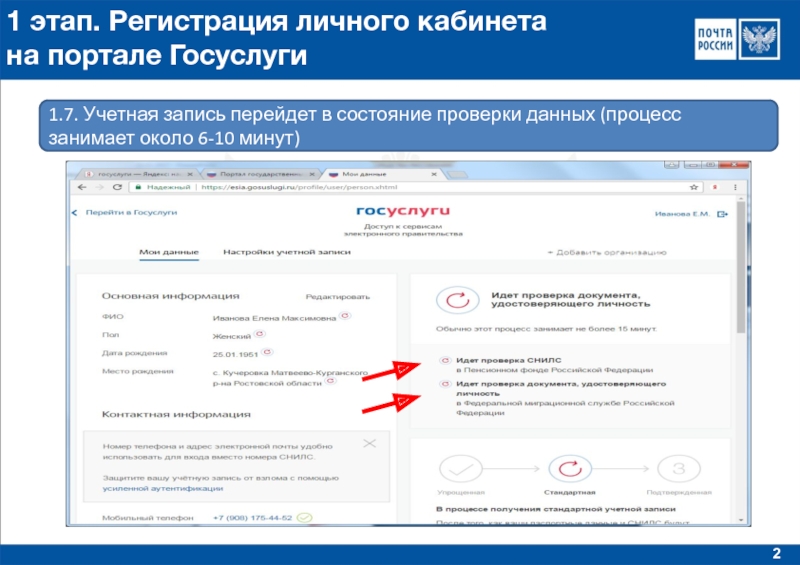Click the Упрощенная checkmark circle
800x565 pixels.
(461, 469)
